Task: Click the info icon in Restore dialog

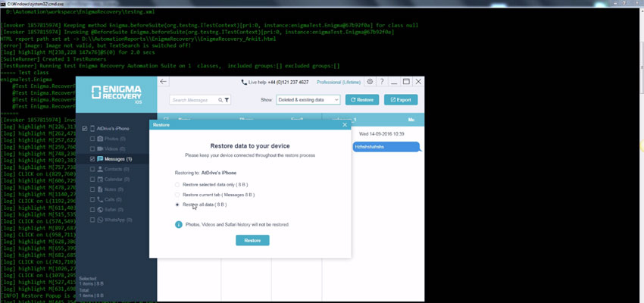Action: click(x=178, y=224)
